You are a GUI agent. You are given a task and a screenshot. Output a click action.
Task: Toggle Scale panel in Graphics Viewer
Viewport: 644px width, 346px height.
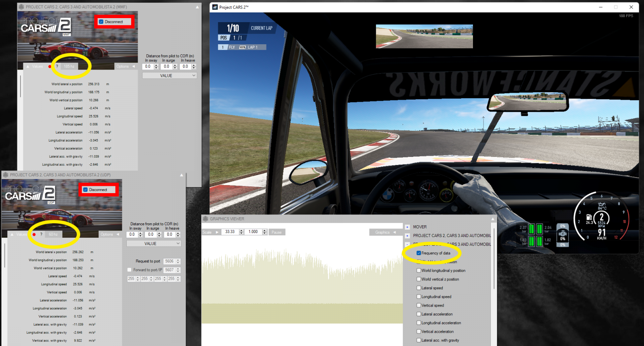pyautogui.click(x=211, y=232)
